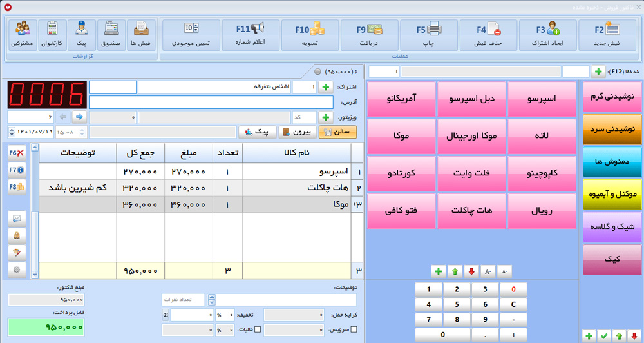
Task: Click the note کم شیرین باشد cell
Action: point(78,188)
